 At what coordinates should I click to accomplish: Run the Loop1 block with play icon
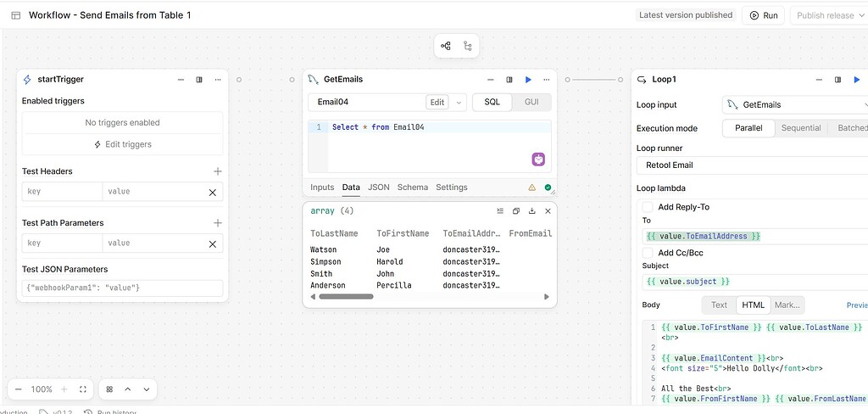tap(857, 80)
